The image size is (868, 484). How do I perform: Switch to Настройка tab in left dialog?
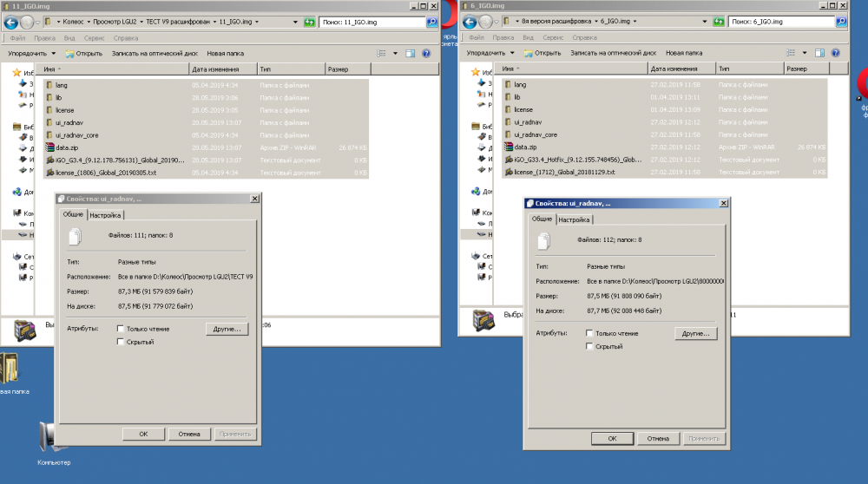[x=105, y=215]
